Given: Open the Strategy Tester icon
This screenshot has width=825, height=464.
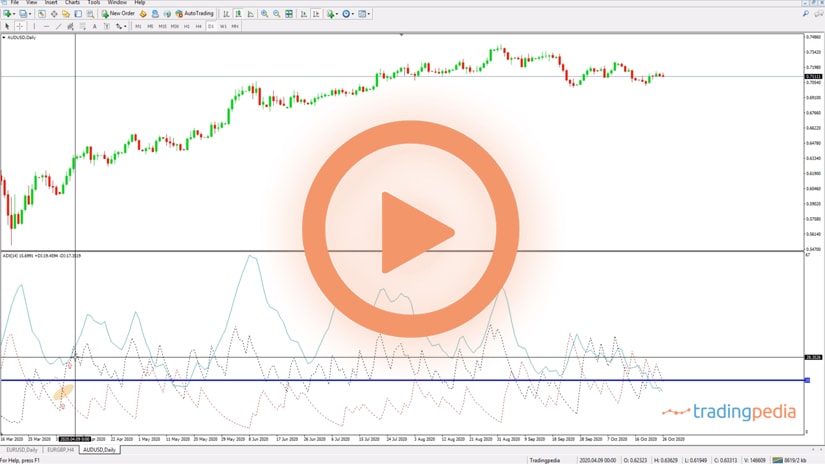Looking at the screenshot, I should tap(90, 14).
